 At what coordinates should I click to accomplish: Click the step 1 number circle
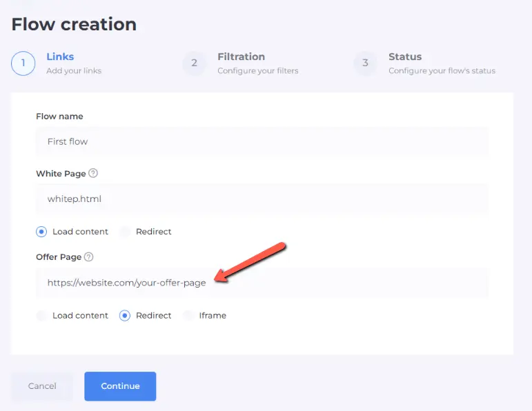coord(23,63)
